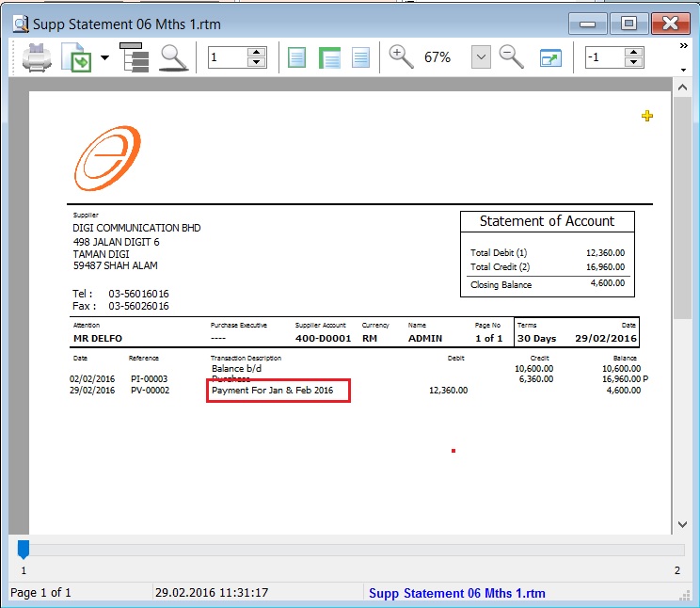The height and width of the screenshot is (608, 700).
Task: Click the vertical scrollbar down arrow
Action: point(682,524)
